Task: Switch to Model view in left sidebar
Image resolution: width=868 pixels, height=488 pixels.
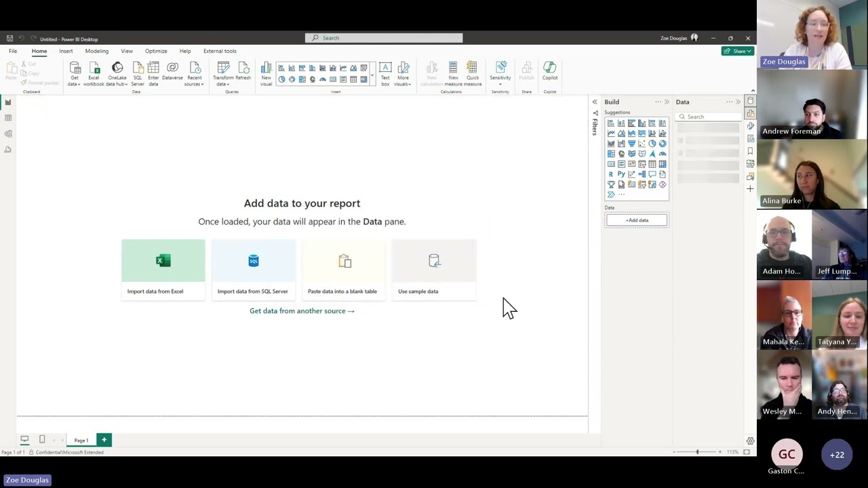Action: [x=8, y=134]
